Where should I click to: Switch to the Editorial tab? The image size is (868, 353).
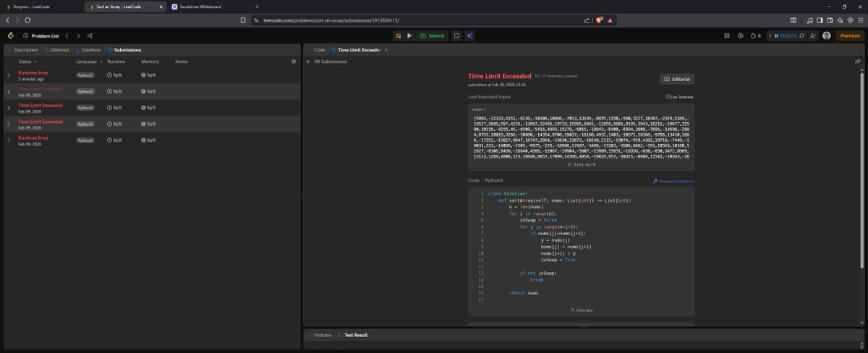pyautogui.click(x=56, y=50)
